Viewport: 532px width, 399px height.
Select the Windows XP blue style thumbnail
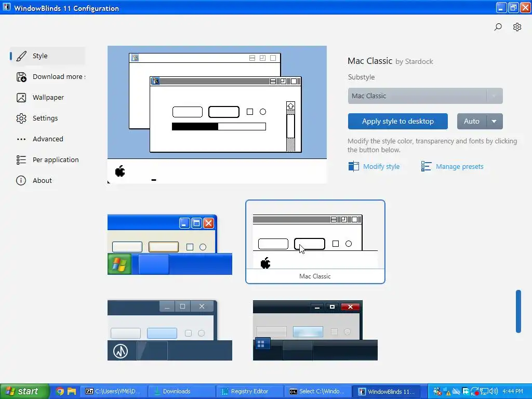(170, 245)
